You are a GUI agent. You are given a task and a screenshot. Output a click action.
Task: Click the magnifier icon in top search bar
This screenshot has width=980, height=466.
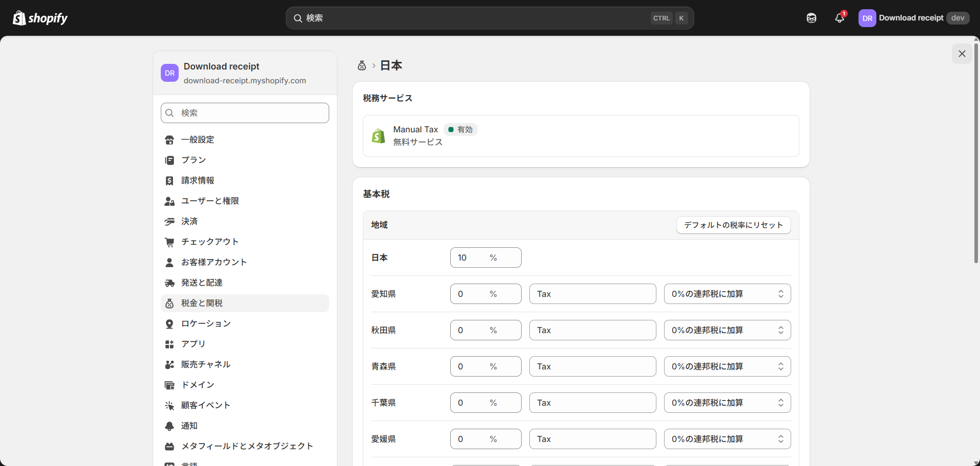click(x=298, y=18)
